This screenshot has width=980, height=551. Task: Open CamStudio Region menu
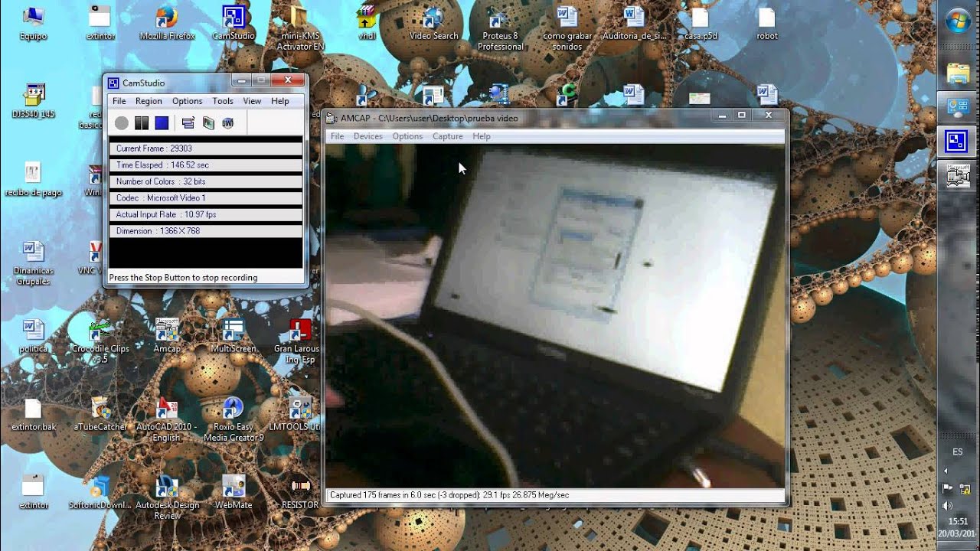[x=149, y=101]
